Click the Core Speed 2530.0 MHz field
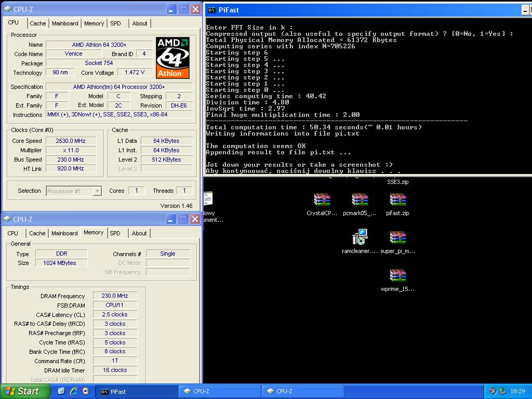 click(71, 141)
